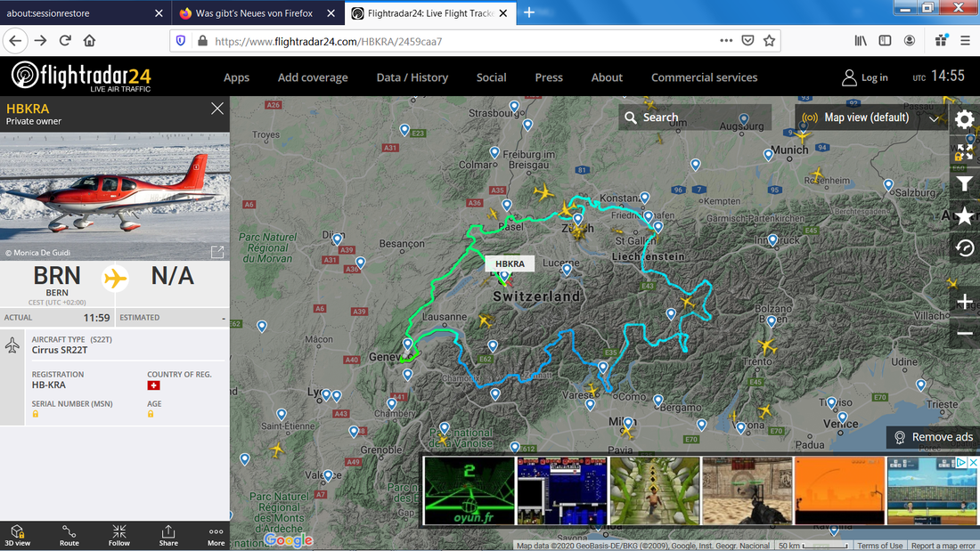Open Terms of Use link on map
The height and width of the screenshot is (551, 980).
tap(879, 546)
